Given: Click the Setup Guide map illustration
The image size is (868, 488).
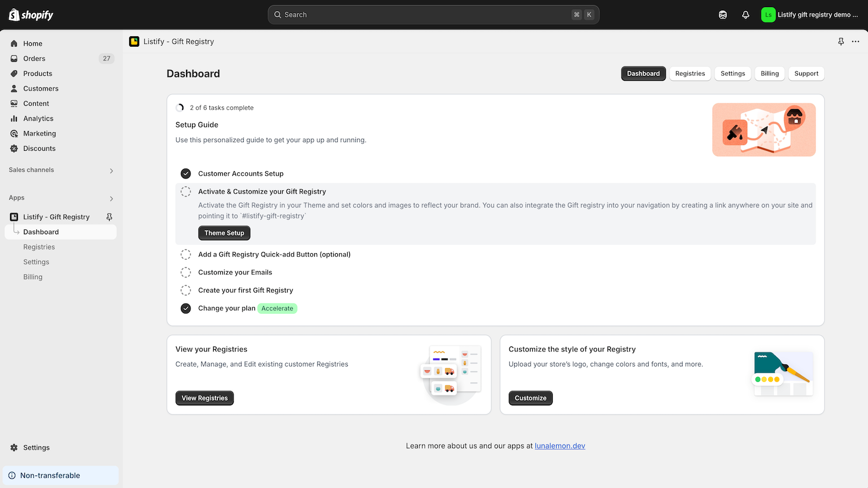Looking at the screenshot, I should click(764, 130).
